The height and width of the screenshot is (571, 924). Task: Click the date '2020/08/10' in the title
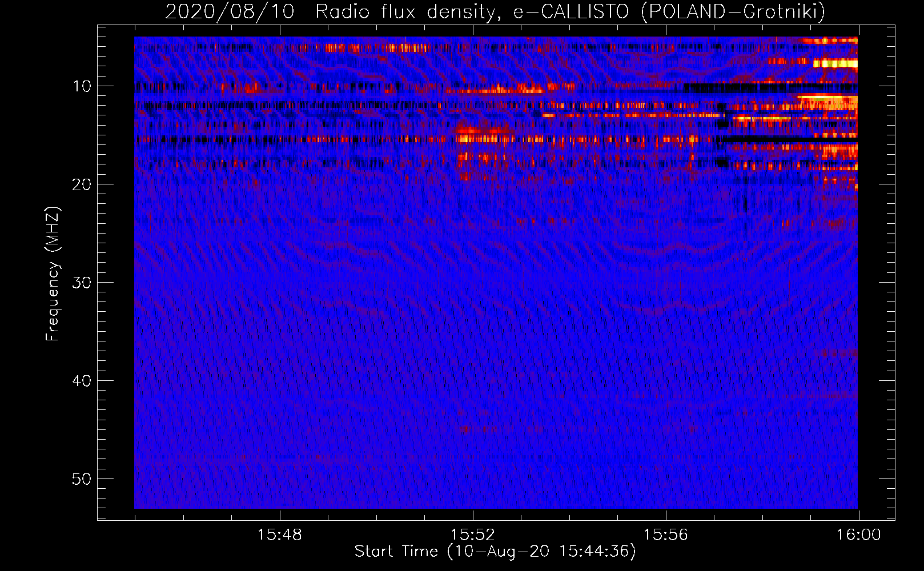tap(230, 12)
